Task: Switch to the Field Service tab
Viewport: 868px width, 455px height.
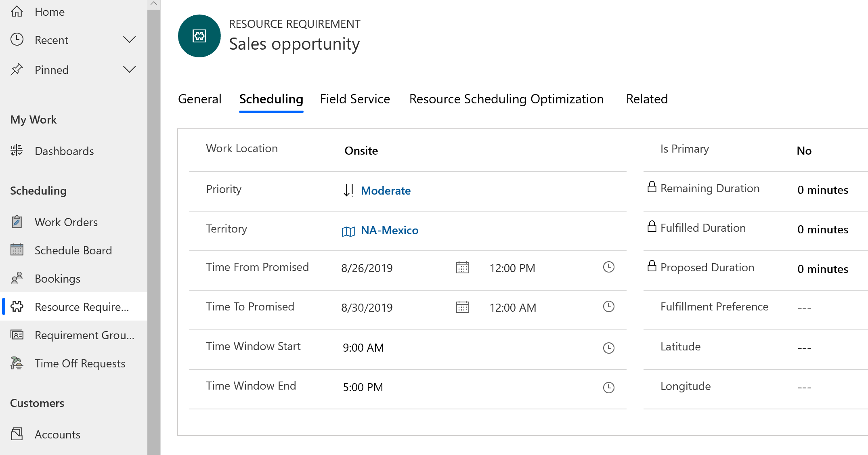Action: click(354, 99)
